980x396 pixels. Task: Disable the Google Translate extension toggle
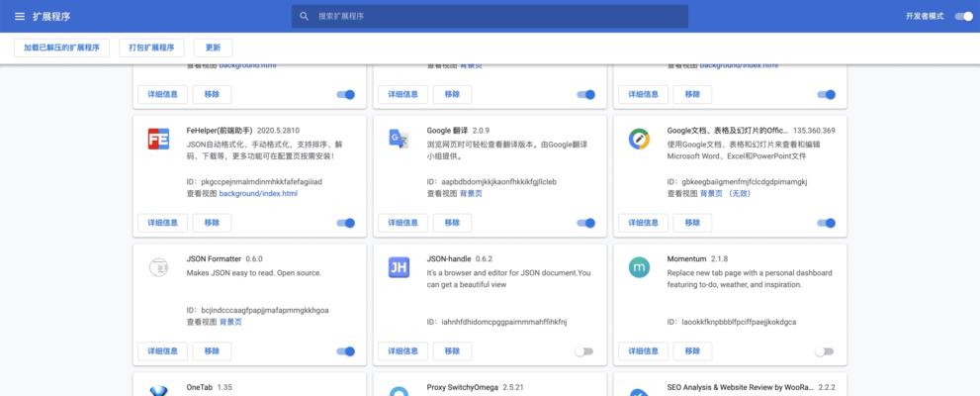[x=585, y=223]
